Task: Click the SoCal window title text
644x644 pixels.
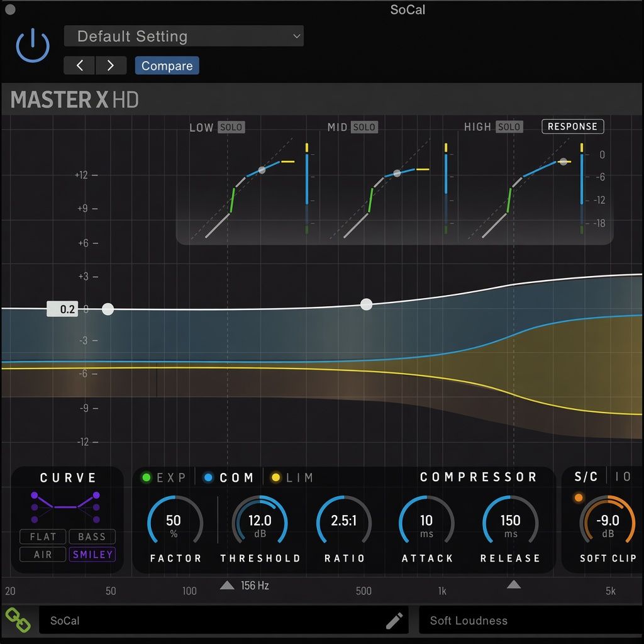Action: point(408,9)
